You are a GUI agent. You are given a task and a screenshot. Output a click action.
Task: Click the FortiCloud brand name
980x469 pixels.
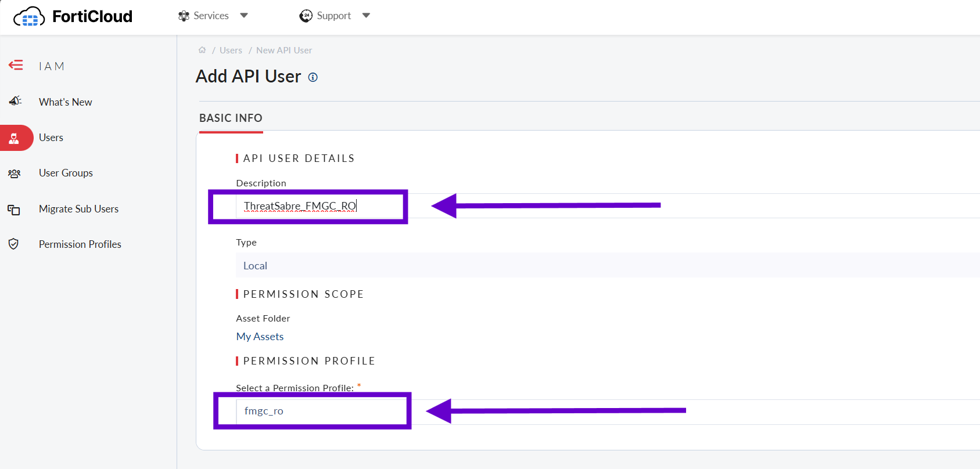pyautogui.click(x=92, y=16)
